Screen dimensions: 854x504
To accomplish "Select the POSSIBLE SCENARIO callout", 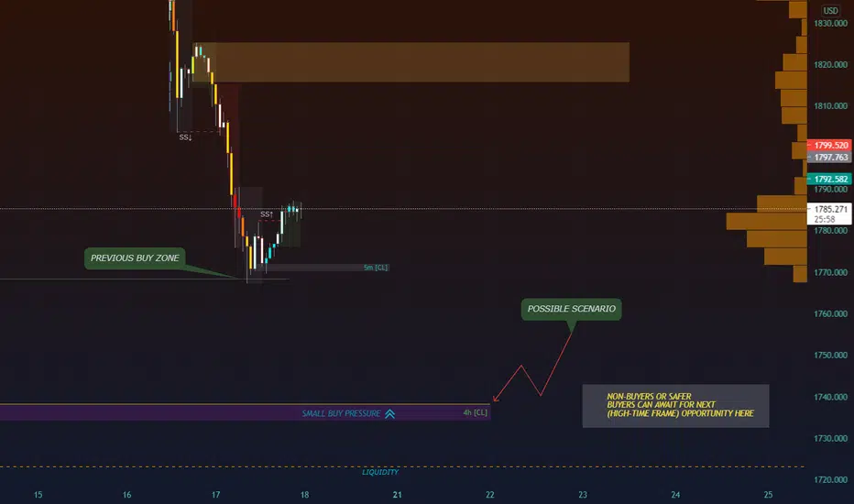I will click(572, 309).
